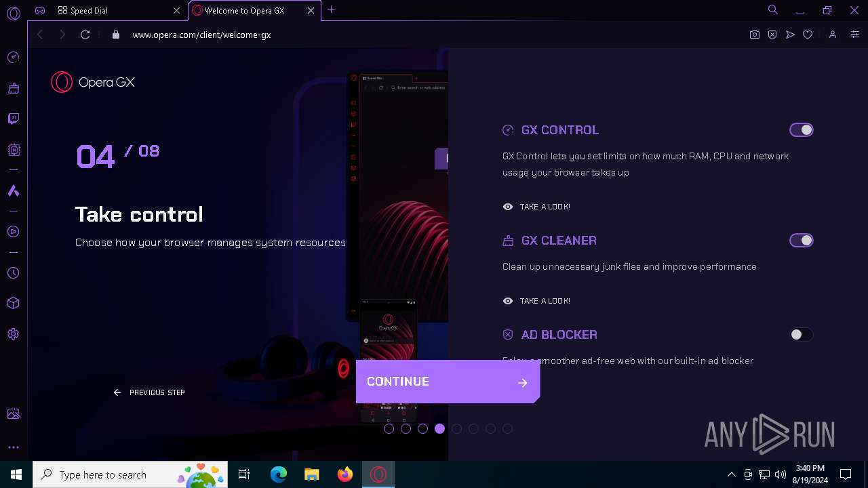This screenshot has width=868, height=488.
Task: Open a new tab with plus button
Action: pos(332,9)
